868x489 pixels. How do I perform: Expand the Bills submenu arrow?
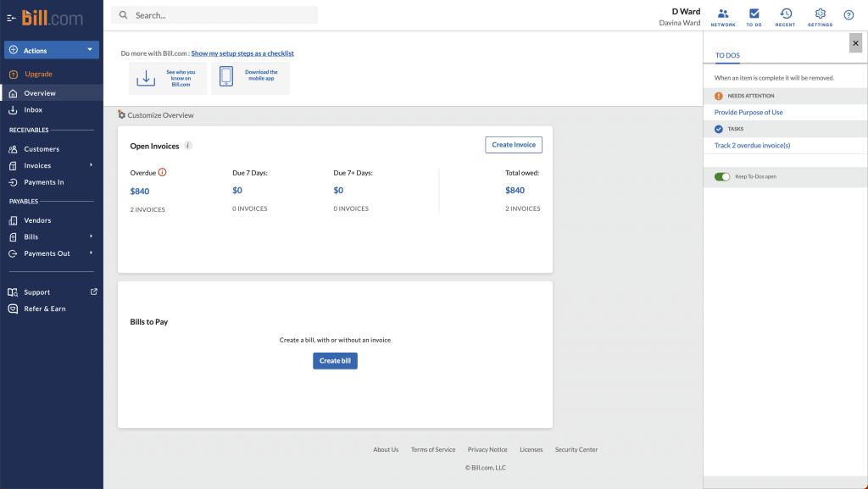[x=92, y=236]
